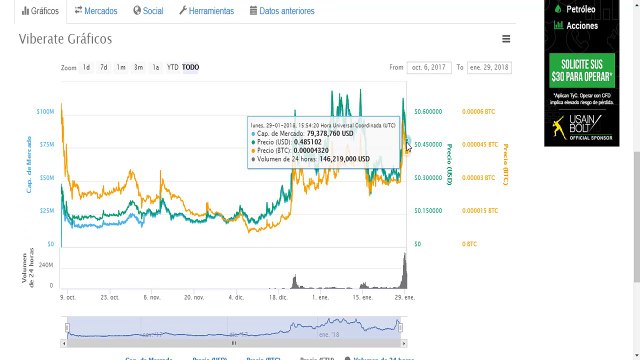Click the From date field
640x360 pixels.
[429, 67]
